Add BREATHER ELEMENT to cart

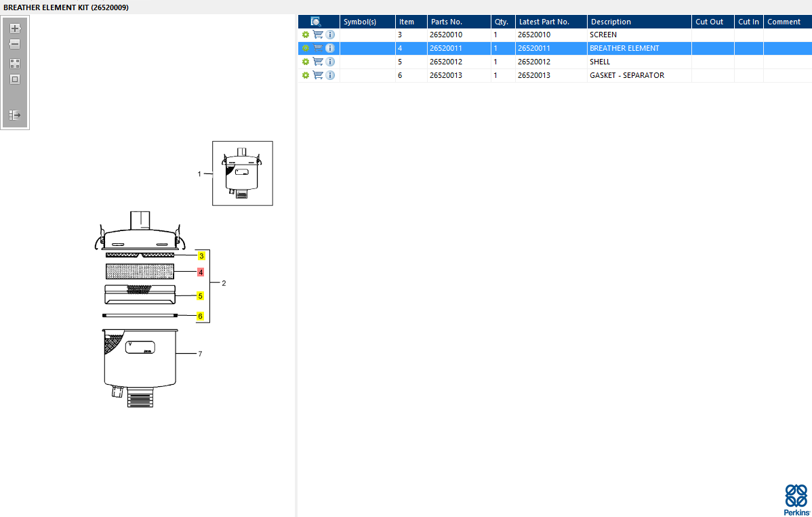(318, 48)
